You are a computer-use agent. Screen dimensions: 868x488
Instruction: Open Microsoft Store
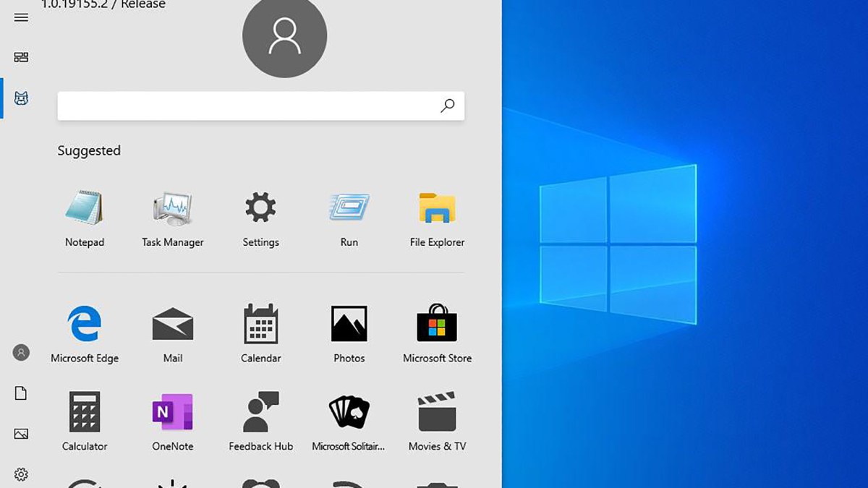click(437, 333)
